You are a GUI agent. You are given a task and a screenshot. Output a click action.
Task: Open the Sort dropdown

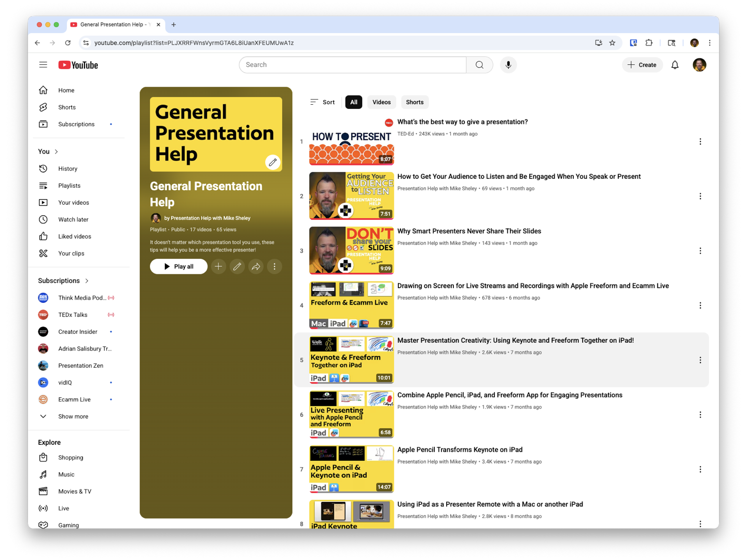322,102
